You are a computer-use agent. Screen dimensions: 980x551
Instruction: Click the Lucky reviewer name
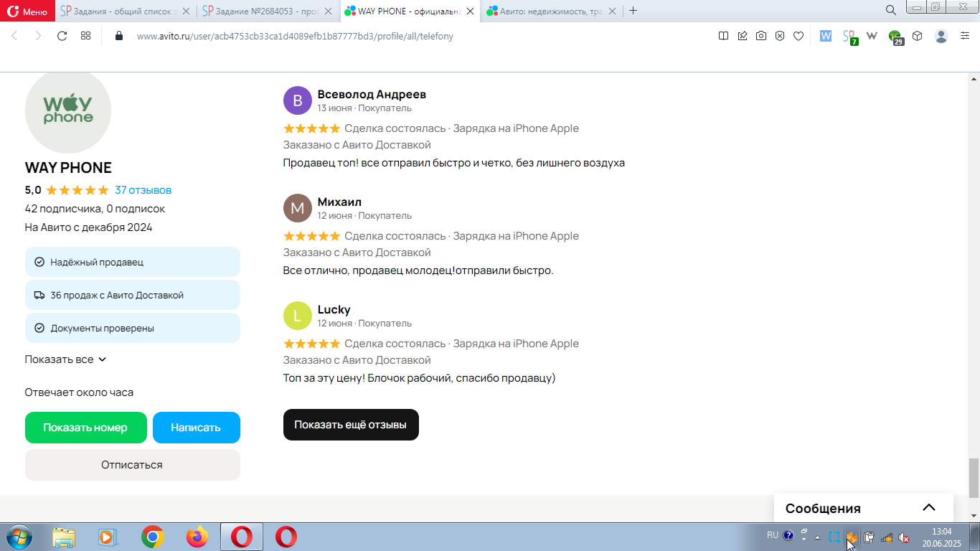tap(334, 310)
